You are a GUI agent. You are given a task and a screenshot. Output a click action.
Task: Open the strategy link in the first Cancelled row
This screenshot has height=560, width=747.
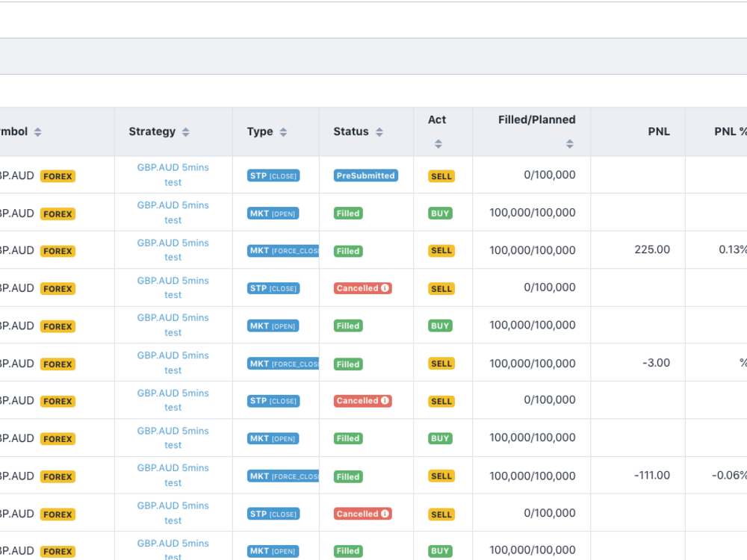click(173, 287)
